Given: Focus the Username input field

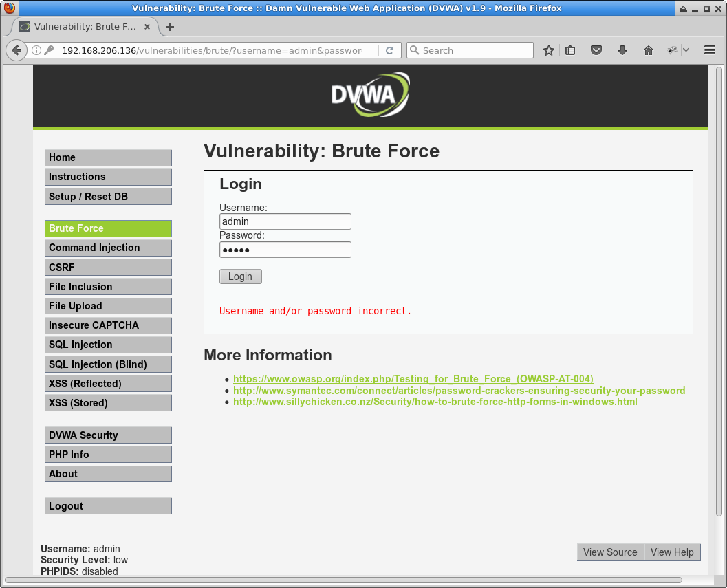Looking at the screenshot, I should pos(285,221).
